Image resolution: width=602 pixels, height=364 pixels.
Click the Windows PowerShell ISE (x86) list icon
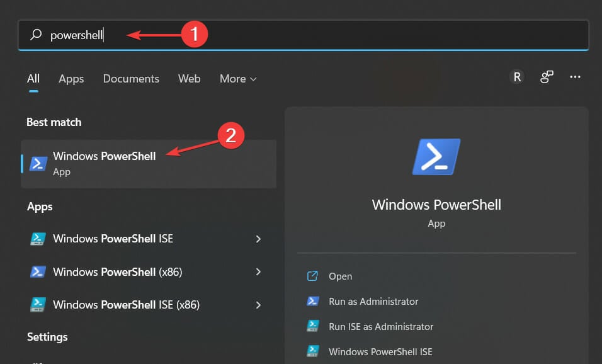point(38,305)
